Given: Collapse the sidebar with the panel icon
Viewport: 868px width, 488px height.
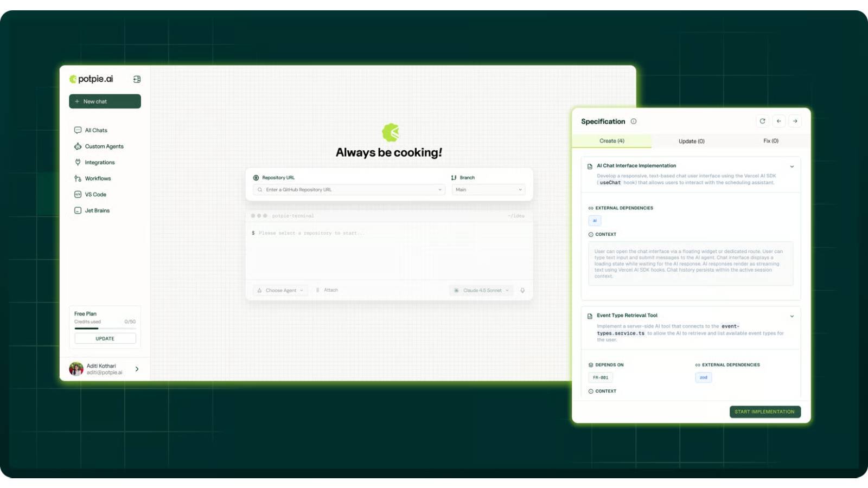Looking at the screenshot, I should [x=137, y=79].
